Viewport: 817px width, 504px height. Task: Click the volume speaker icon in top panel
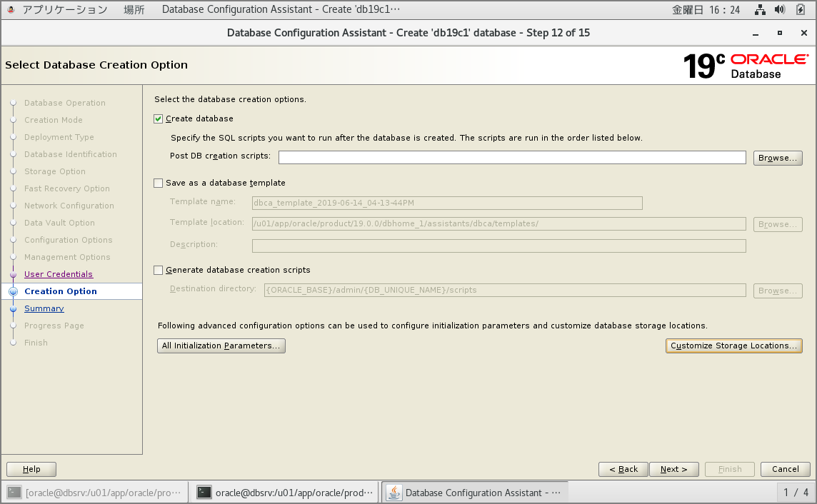click(780, 10)
